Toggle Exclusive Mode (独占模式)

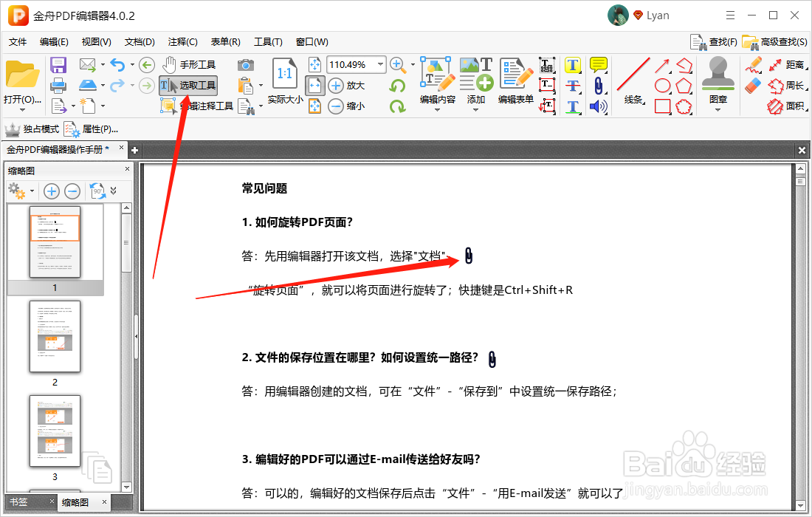[x=32, y=129]
